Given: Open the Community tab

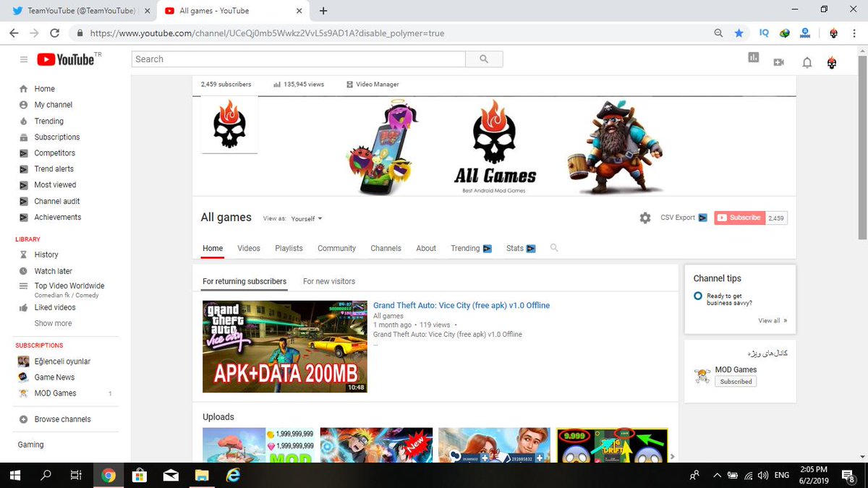Looking at the screenshot, I should tap(336, 248).
